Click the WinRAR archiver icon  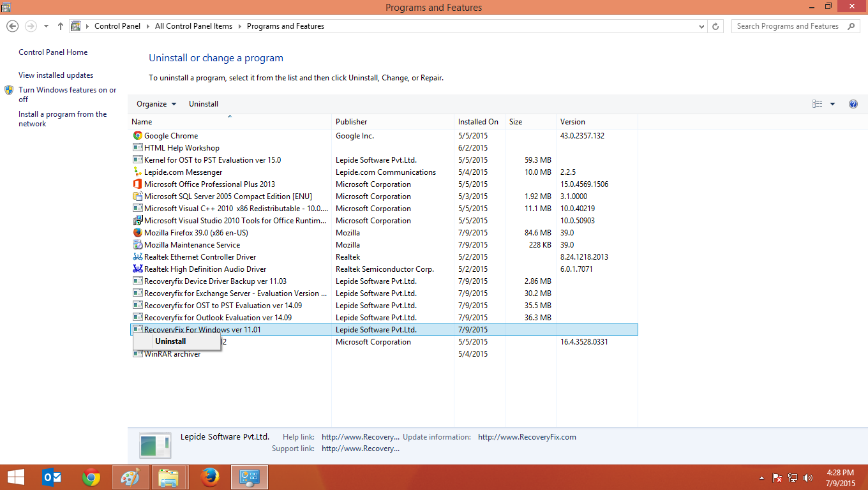point(137,354)
